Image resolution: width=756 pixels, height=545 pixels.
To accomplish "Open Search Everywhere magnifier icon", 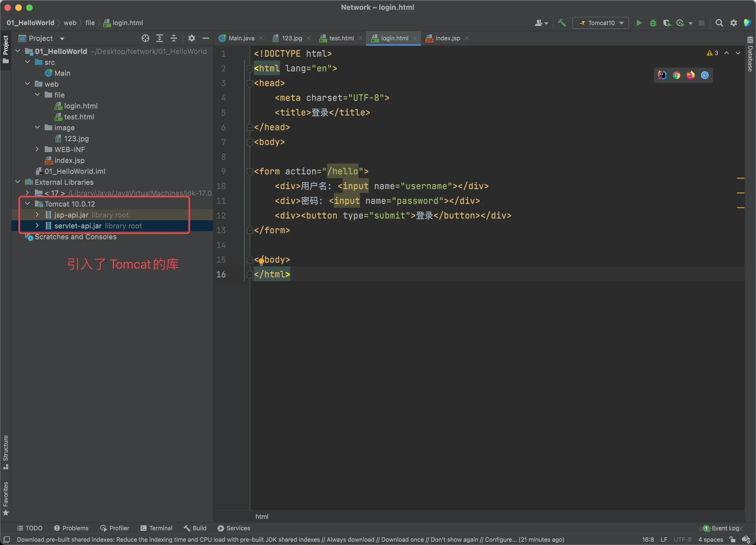I will 719,23.
